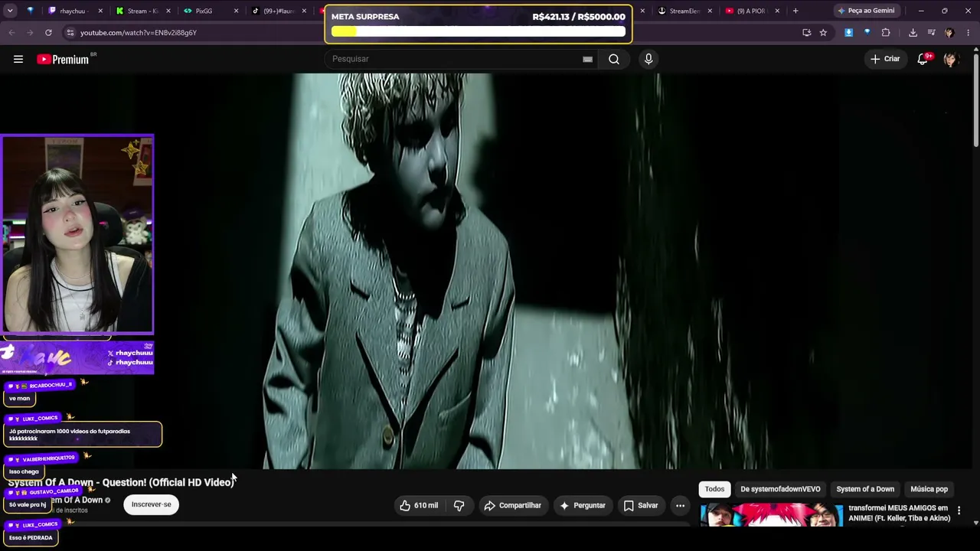Select the 'System of a Down' filter chip
The image size is (980, 551).
(x=865, y=489)
